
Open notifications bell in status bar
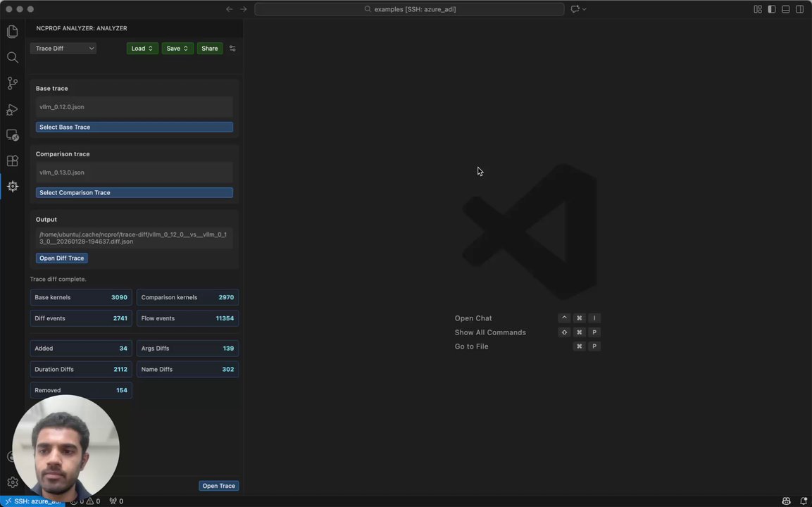coord(803,501)
